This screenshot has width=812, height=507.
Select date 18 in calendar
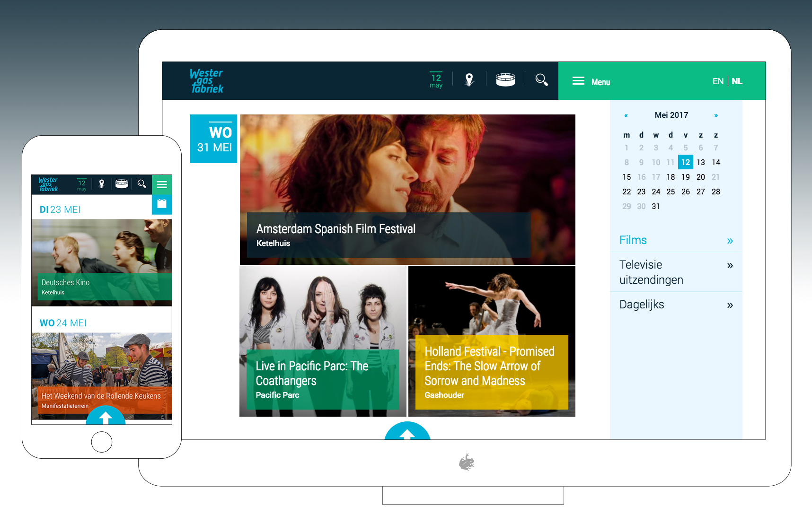(671, 177)
